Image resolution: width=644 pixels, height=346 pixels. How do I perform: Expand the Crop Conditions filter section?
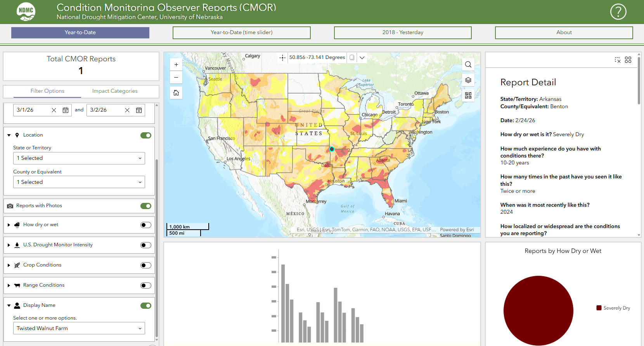pyautogui.click(x=9, y=265)
